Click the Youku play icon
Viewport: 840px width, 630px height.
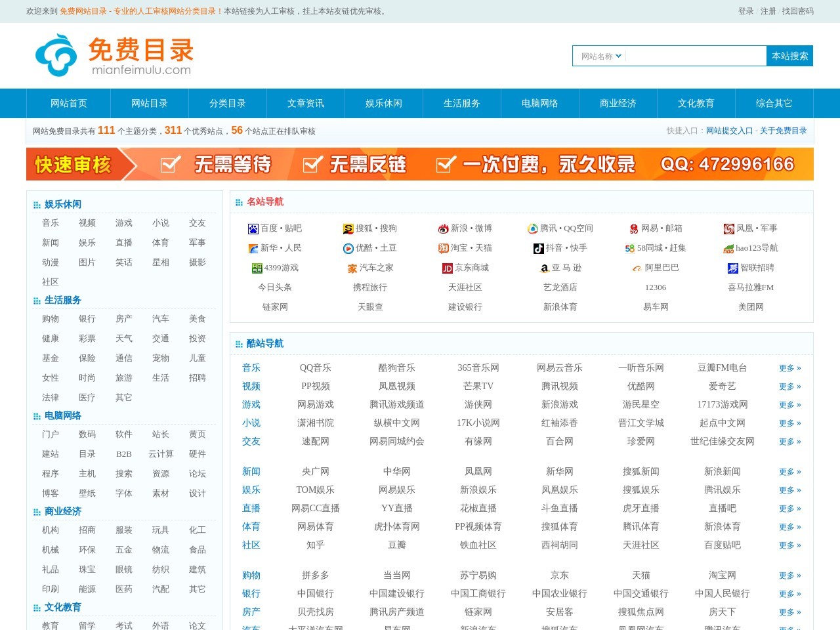pyautogui.click(x=348, y=249)
